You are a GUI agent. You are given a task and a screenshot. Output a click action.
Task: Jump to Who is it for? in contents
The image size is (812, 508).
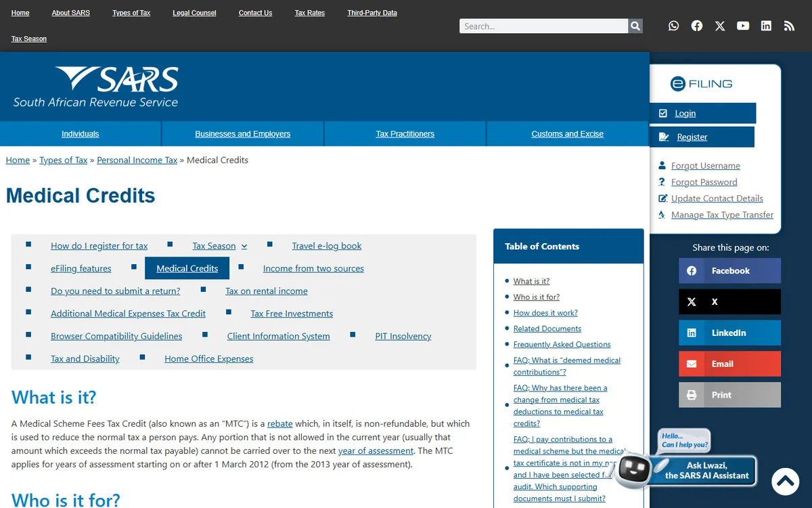(x=536, y=297)
